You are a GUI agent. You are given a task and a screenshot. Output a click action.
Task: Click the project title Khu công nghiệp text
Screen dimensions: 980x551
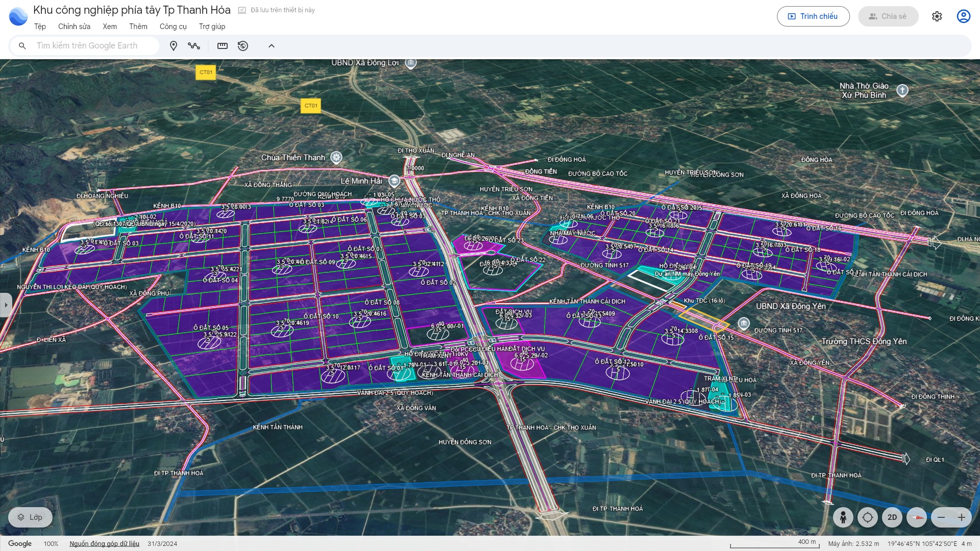(132, 10)
